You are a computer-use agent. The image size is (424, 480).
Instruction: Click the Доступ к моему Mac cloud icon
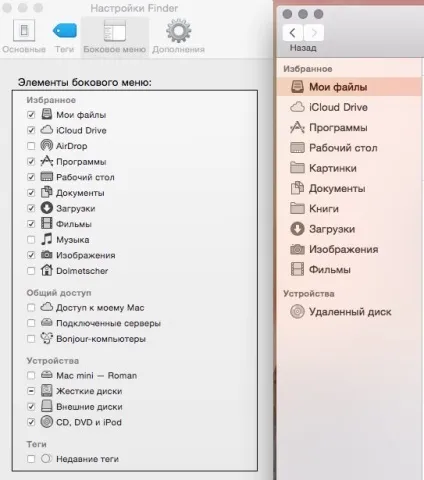[x=47, y=307]
